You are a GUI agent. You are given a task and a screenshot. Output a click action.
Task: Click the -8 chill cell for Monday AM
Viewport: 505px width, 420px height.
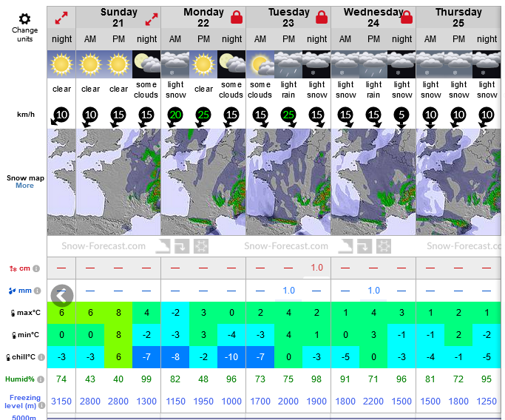click(x=175, y=357)
